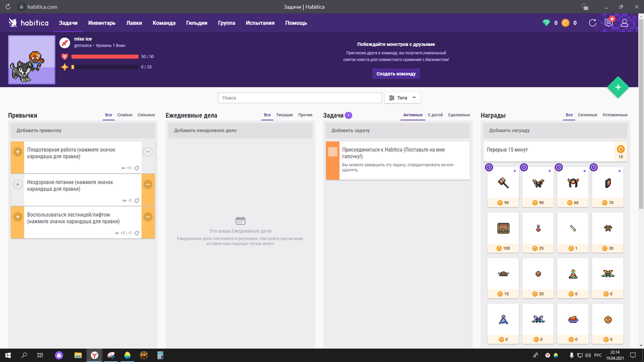The width and height of the screenshot is (644, 362).
Task: Click the green plus add-task button
Action: click(618, 87)
